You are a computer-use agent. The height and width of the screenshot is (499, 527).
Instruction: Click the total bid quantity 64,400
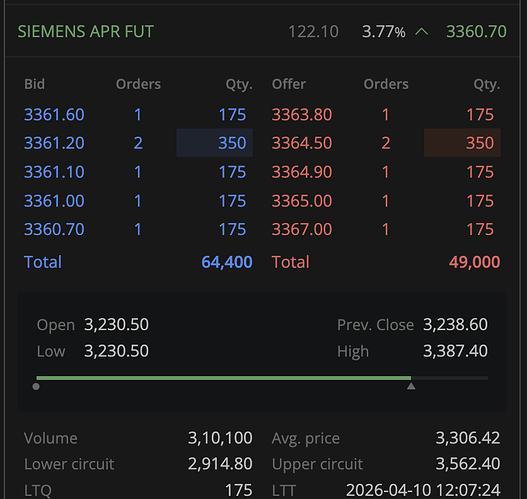[x=227, y=262]
